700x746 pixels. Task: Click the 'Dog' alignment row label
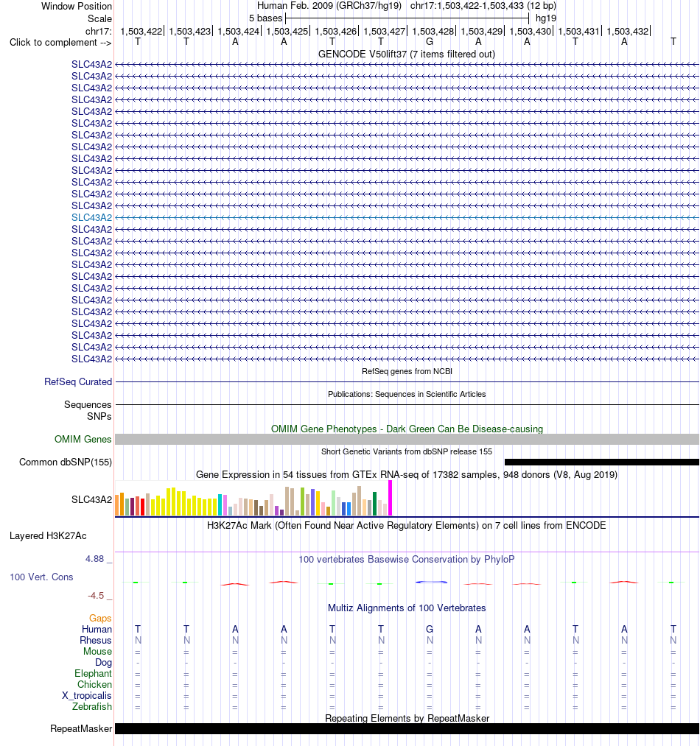click(103, 662)
